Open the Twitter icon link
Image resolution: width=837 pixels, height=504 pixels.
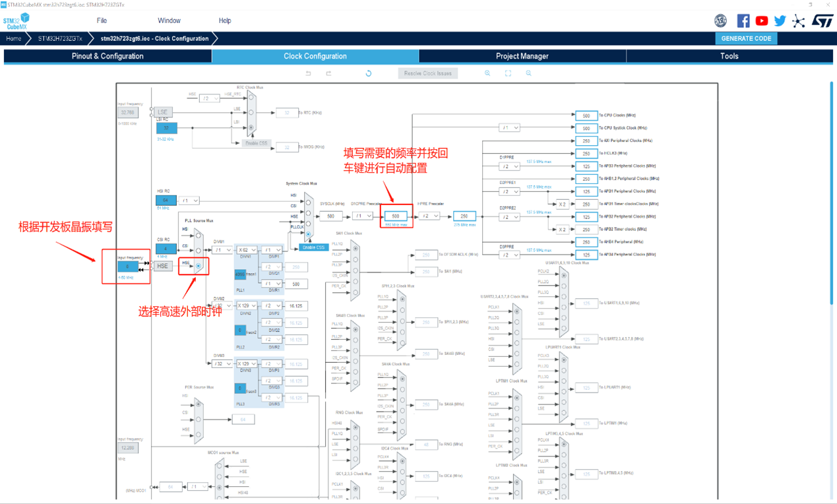click(x=780, y=21)
